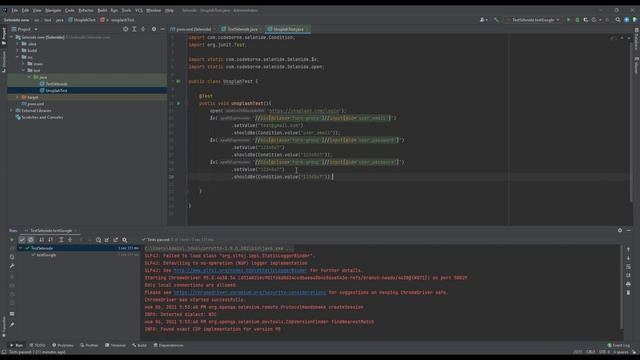The height and width of the screenshot is (360, 640).
Task: Click the run gutter icon beside class UnsplashTest
Action: point(178,81)
